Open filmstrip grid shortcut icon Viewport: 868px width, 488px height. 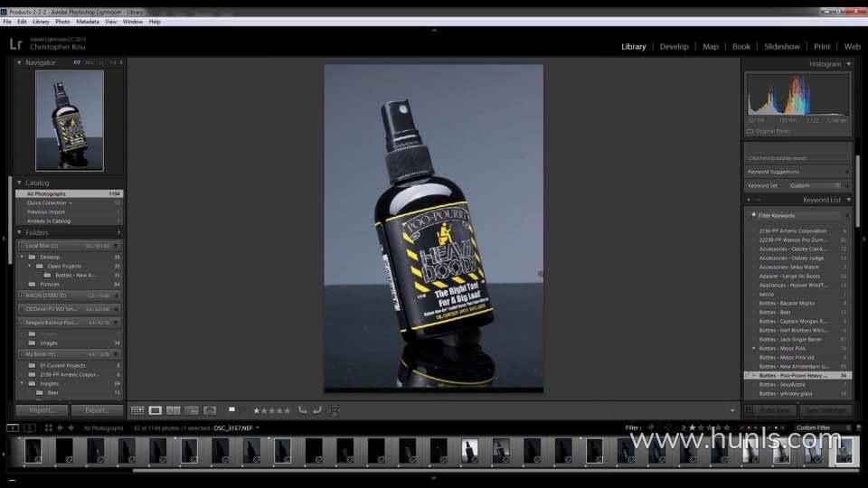pos(48,427)
